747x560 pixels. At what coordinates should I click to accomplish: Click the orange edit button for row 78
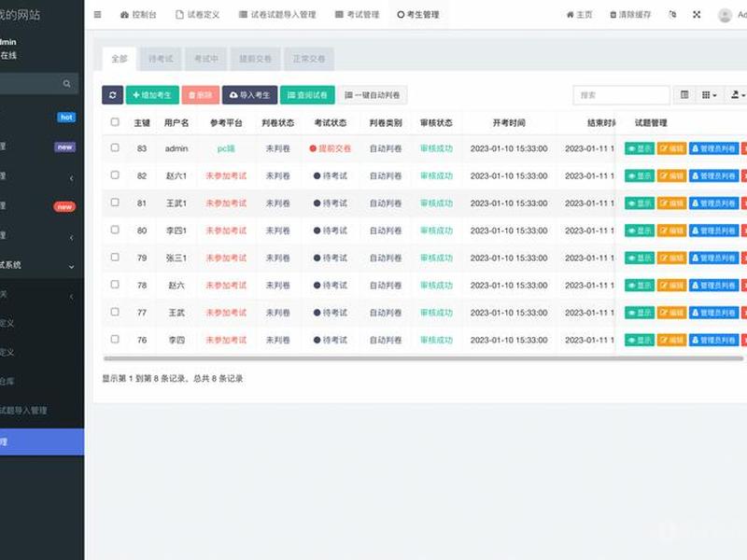click(x=671, y=286)
